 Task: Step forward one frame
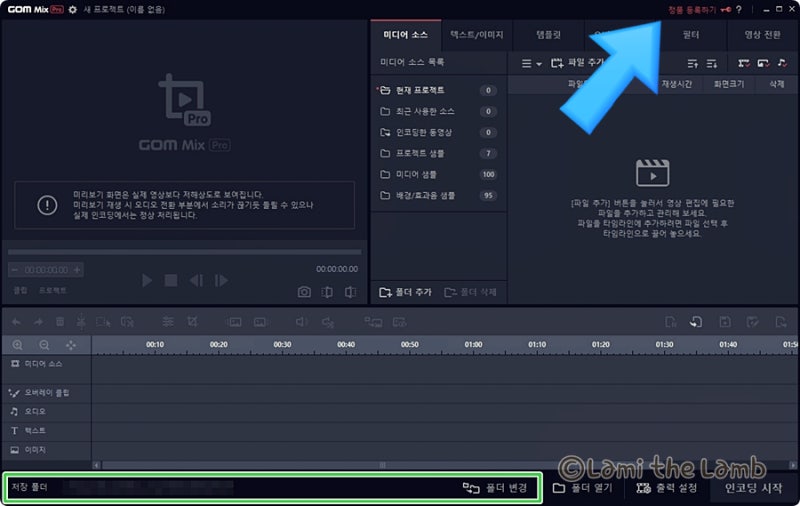pos(221,281)
